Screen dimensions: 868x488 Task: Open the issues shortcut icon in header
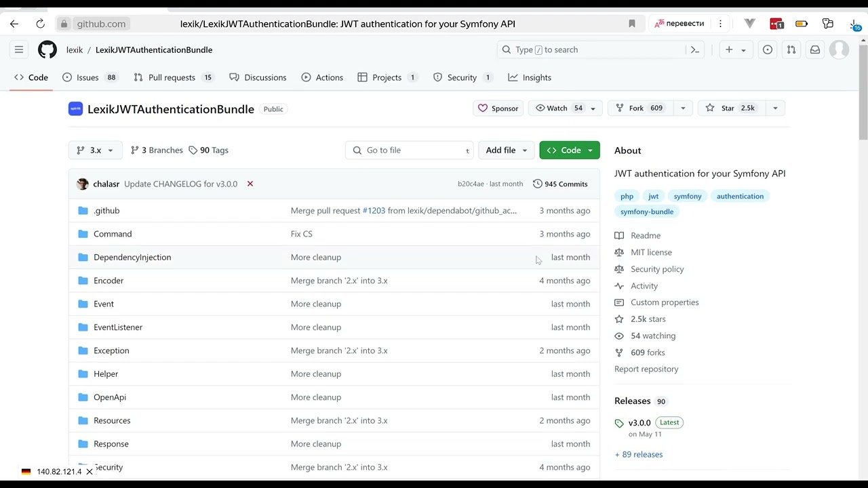click(x=768, y=49)
